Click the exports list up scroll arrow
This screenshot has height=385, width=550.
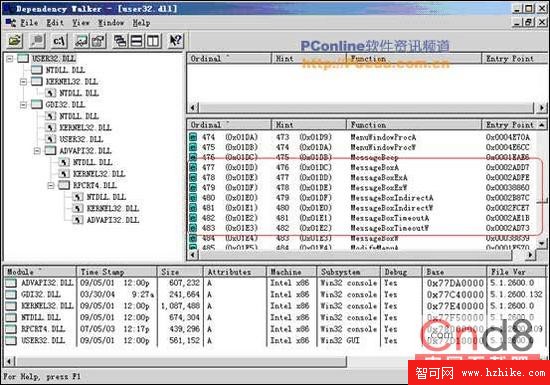(x=542, y=125)
